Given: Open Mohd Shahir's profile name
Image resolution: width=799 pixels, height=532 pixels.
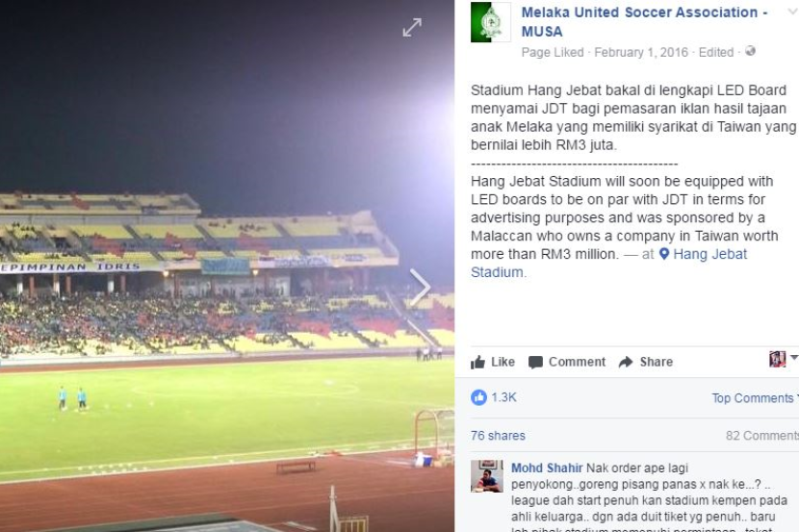Looking at the screenshot, I should click(x=547, y=469).
